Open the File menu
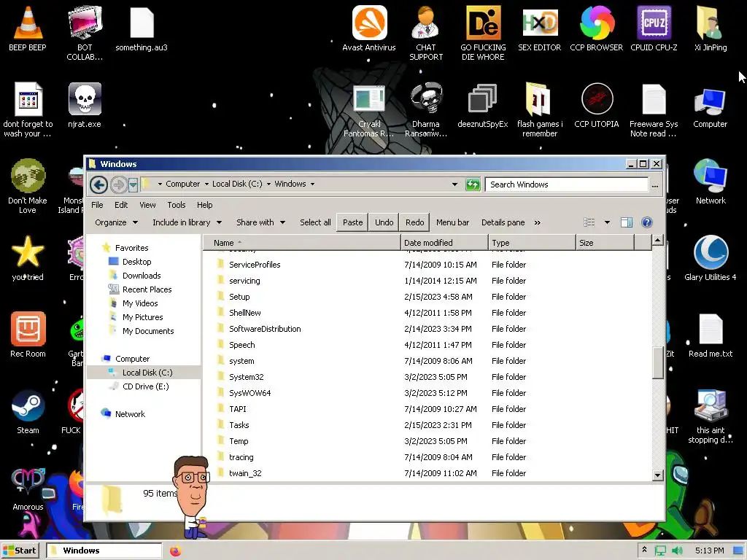Viewport: 747px width, 560px height. (x=97, y=205)
